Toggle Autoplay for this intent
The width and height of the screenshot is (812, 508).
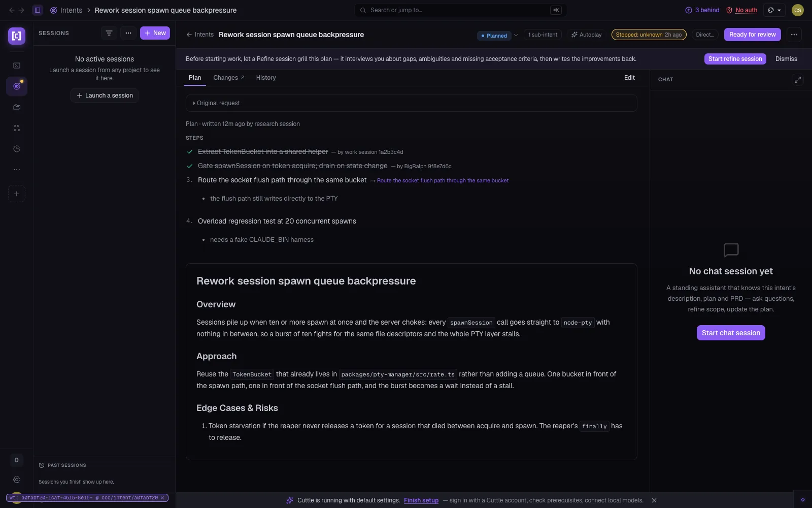tap(586, 35)
